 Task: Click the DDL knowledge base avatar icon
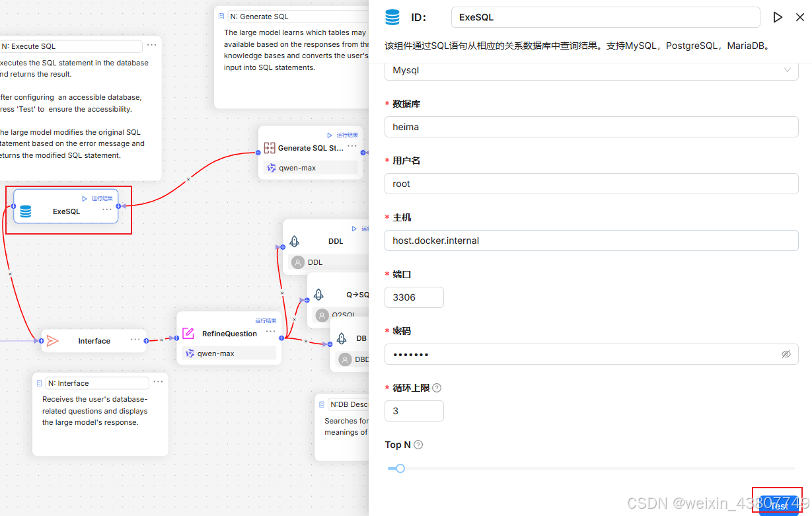tap(298, 262)
